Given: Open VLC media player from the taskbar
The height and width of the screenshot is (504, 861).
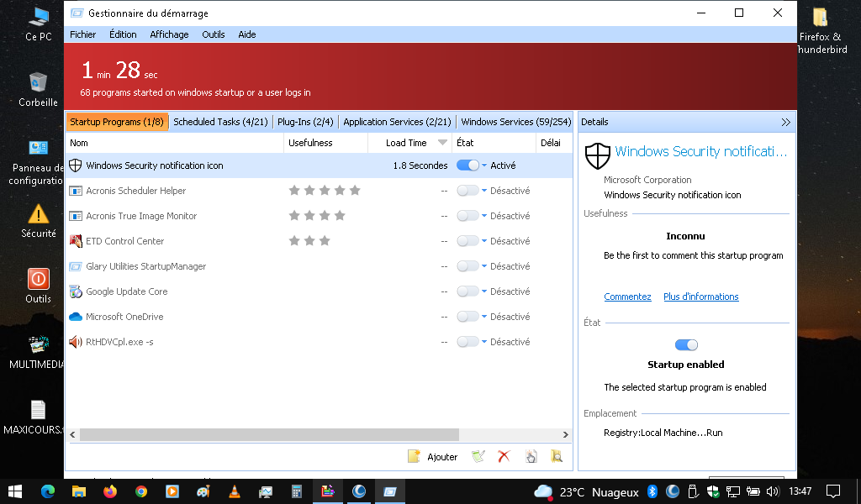Looking at the screenshot, I should pyautogui.click(x=235, y=491).
